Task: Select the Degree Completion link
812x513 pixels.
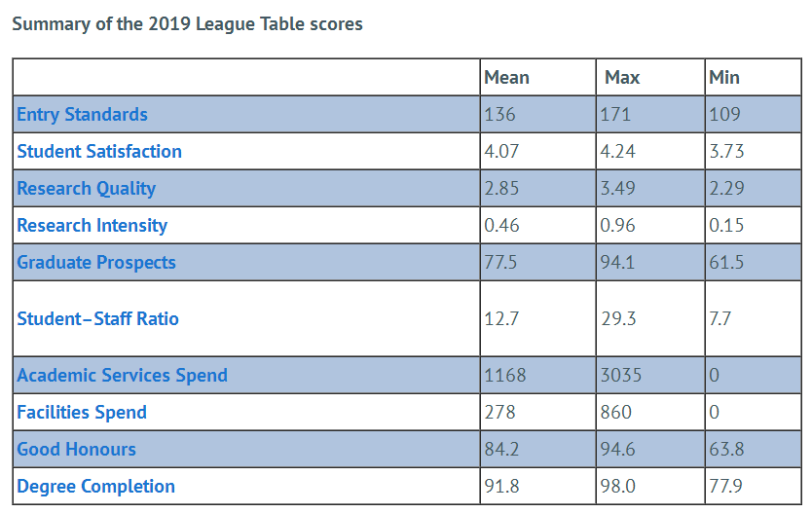Action: tap(95, 487)
